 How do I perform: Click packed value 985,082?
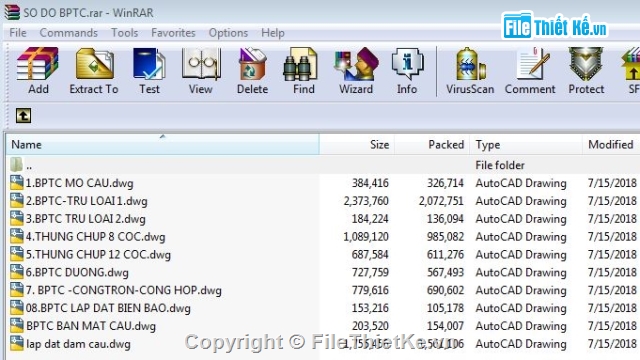(x=445, y=237)
